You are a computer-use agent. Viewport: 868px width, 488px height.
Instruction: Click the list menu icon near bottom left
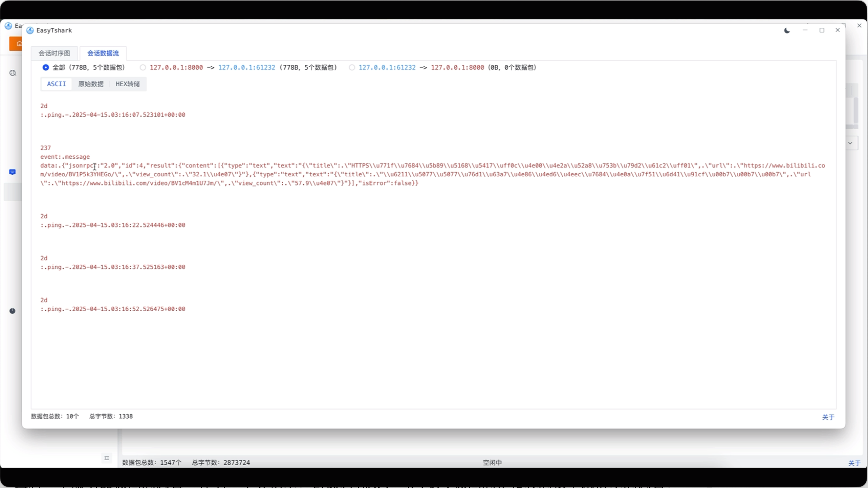click(x=107, y=458)
